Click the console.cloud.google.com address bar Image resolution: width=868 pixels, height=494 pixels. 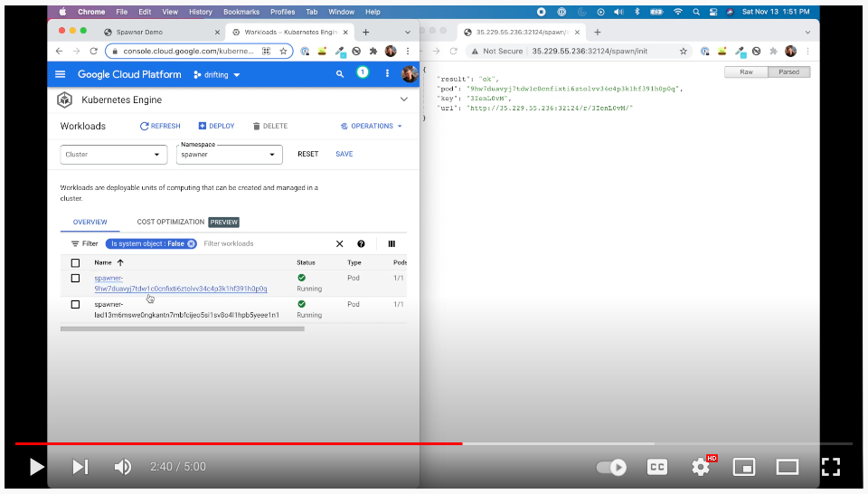point(188,51)
